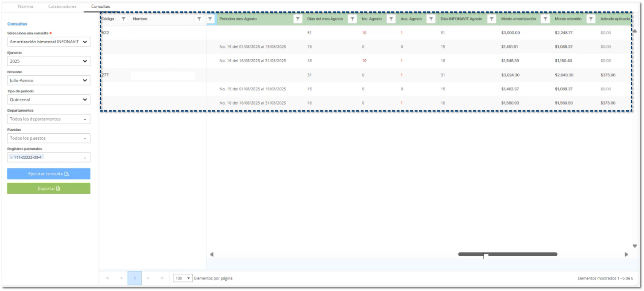Viewport: 644px width, 291px height.
Task: Click the $2,649.30 retained amount
Action: point(564,75)
